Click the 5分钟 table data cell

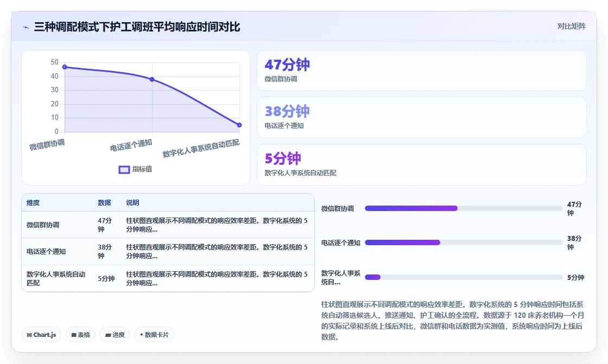tap(106, 279)
